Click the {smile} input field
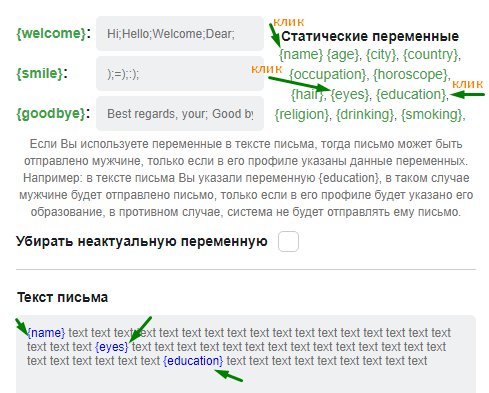 pyautogui.click(x=180, y=74)
